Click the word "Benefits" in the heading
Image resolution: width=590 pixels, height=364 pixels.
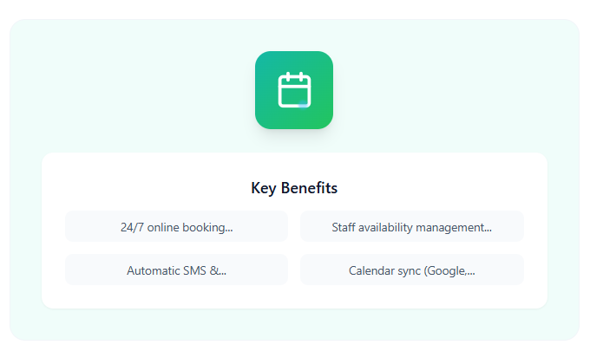tap(309, 187)
